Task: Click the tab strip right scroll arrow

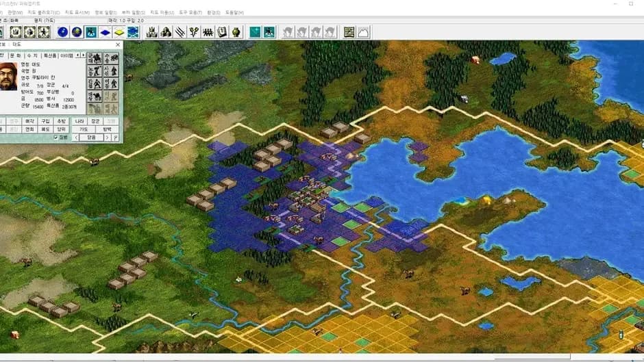Action: (x=84, y=55)
